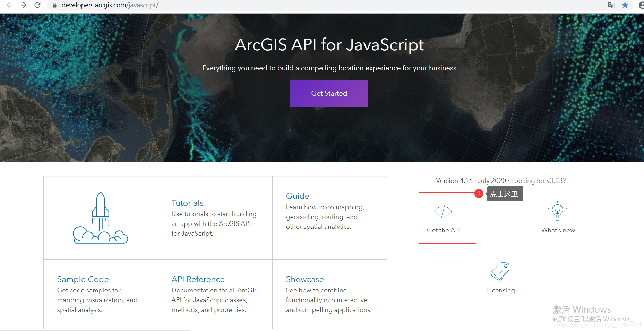This screenshot has width=644, height=331.
Task: Click the 'Everything you need to build' tagline
Action: [329, 68]
